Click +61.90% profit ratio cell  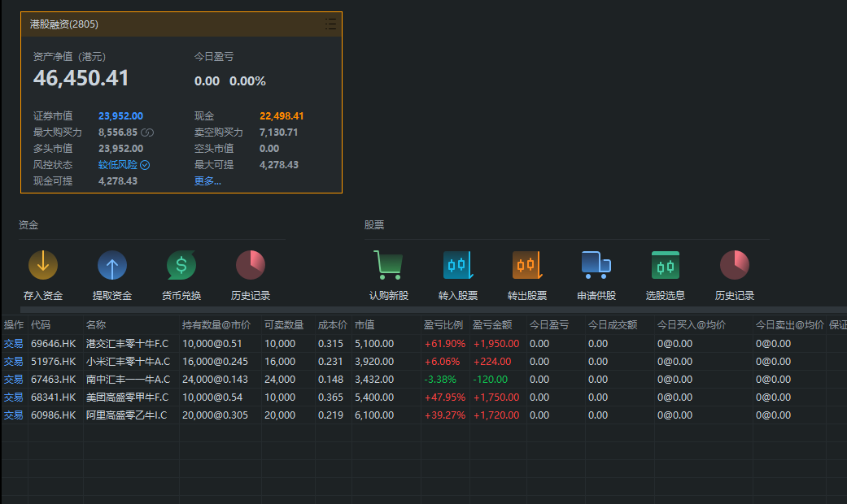click(x=445, y=344)
